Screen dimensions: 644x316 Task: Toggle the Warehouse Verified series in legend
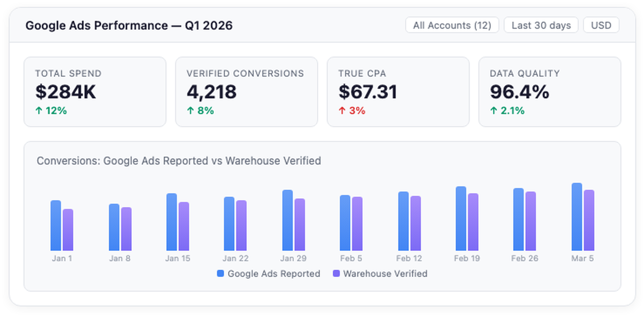385,274
